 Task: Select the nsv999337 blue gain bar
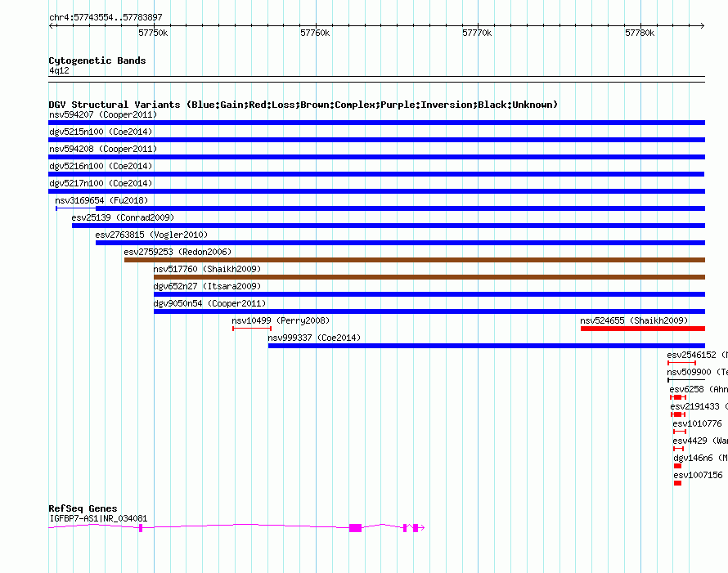(x=487, y=346)
